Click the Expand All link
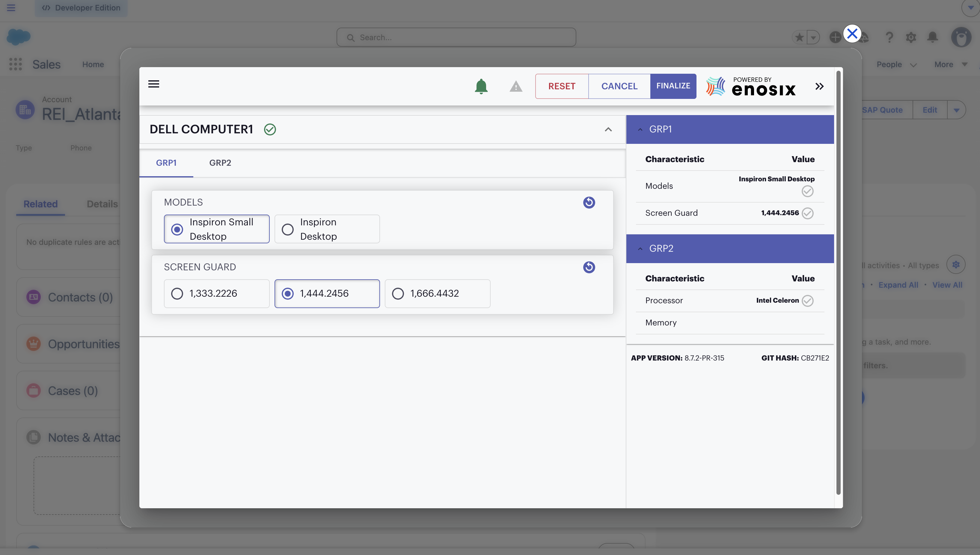Viewport: 980px width, 555px height. [898, 285]
